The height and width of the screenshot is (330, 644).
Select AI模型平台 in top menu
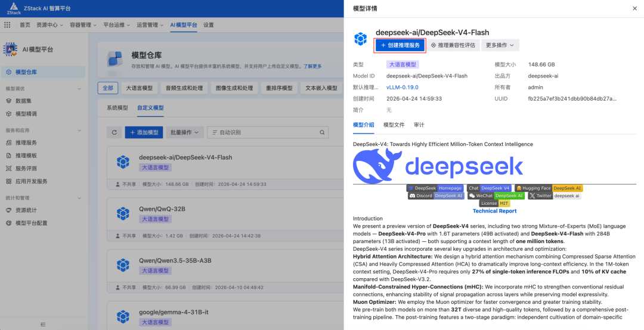184,25
